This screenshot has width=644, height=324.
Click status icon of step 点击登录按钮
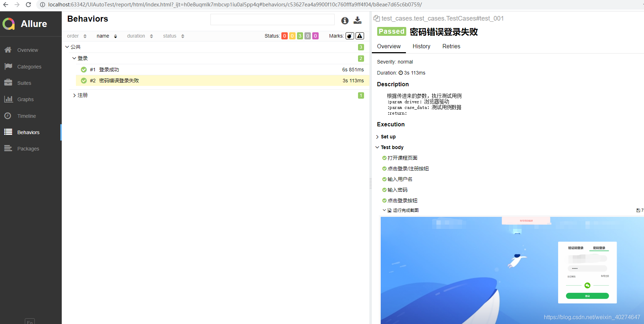point(384,201)
